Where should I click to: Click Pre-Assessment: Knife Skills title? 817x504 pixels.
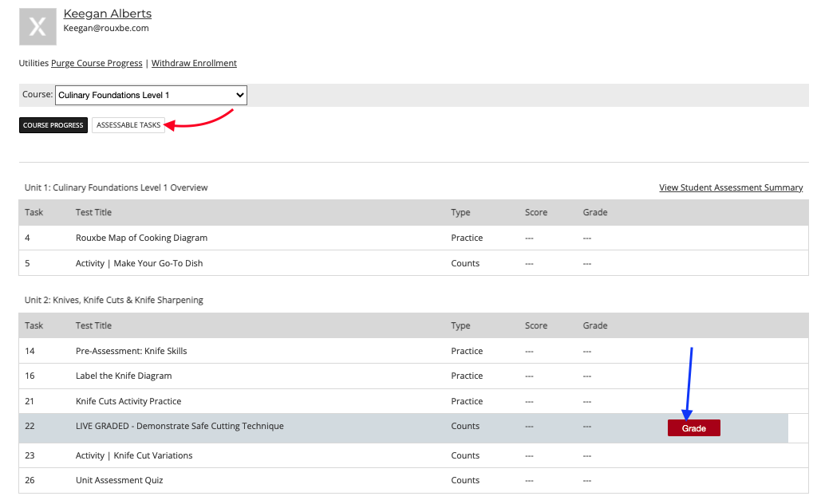pyautogui.click(x=132, y=351)
